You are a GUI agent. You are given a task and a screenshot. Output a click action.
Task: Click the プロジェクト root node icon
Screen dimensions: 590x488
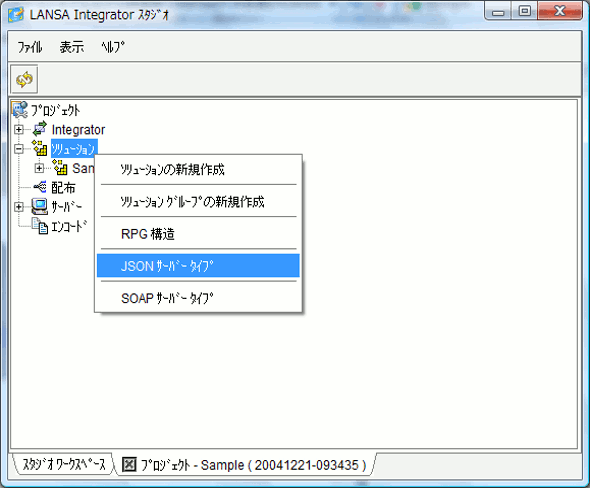20,109
